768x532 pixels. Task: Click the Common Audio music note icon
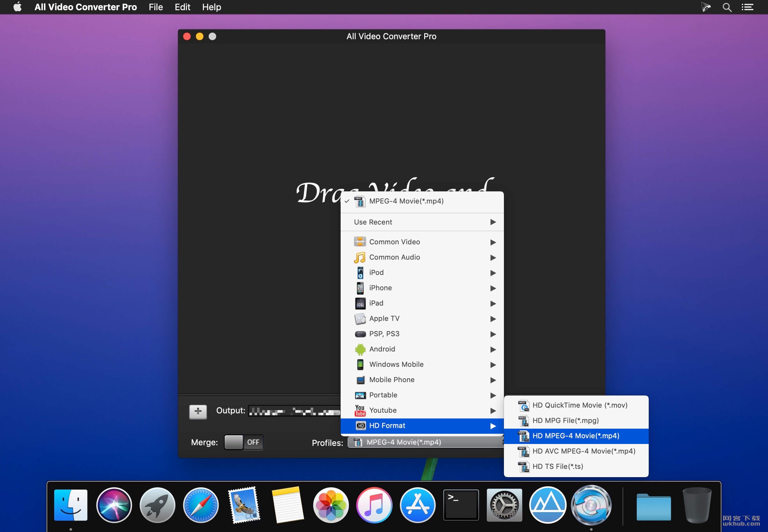tap(360, 257)
